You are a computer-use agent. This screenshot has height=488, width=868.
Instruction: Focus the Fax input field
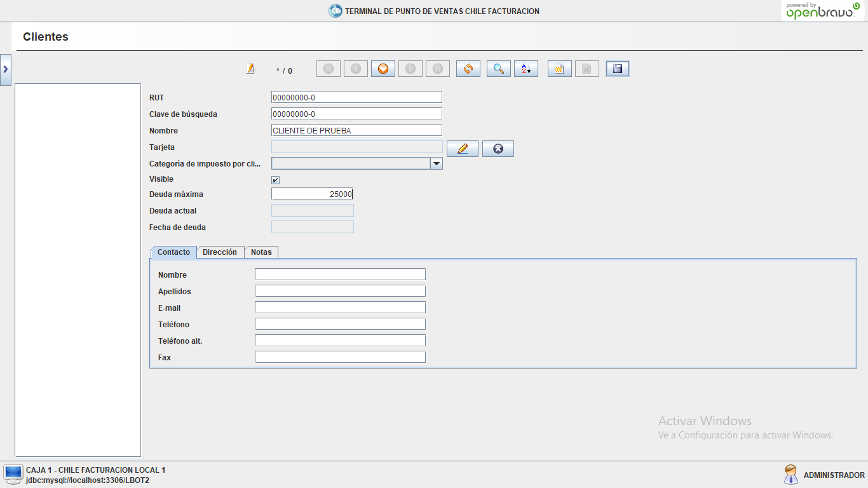[340, 357]
